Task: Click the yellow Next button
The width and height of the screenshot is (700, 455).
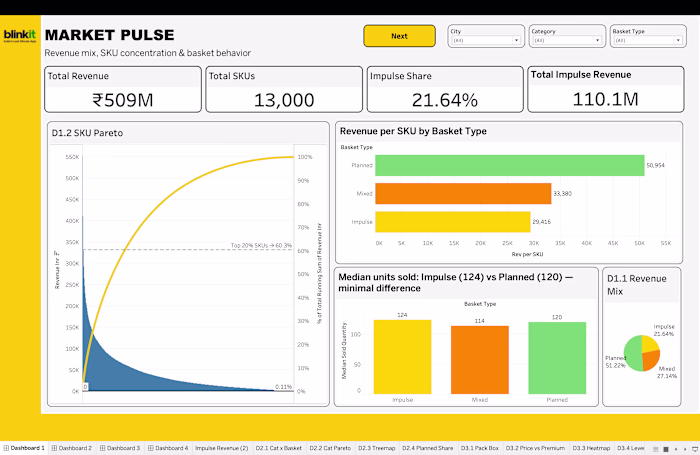Action: tap(399, 36)
